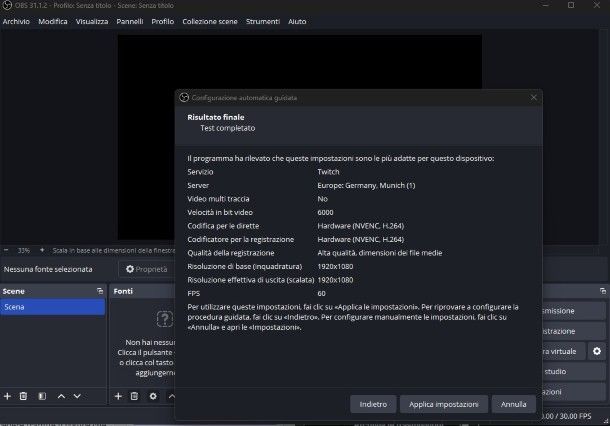
Task: Open the Pannelli menu
Action: 130,21
